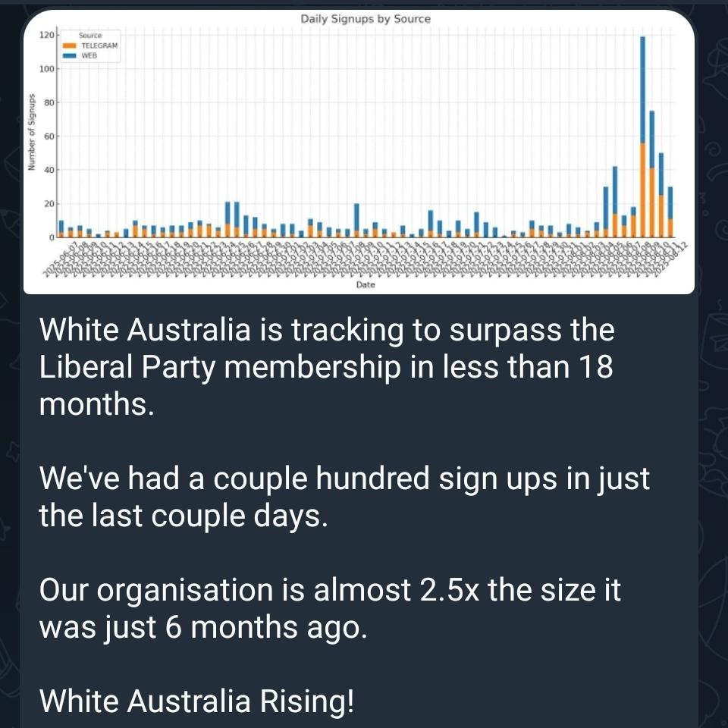Image resolution: width=728 pixels, height=728 pixels.
Task: Click the tallest bar in the chart
Action: point(642,136)
